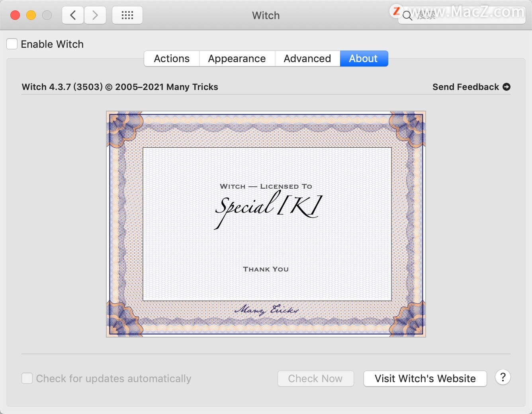Click the THANK YOU text on certificate
The width and height of the screenshot is (532, 414).
tap(266, 269)
